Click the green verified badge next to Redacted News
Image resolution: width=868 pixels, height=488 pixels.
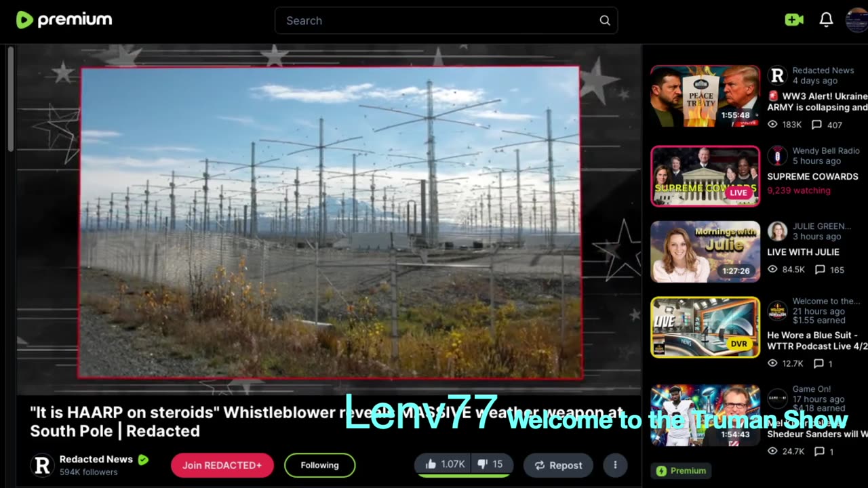click(143, 460)
